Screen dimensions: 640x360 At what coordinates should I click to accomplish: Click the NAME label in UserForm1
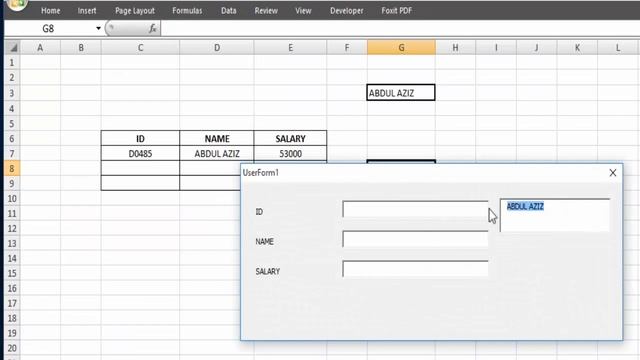pos(264,241)
